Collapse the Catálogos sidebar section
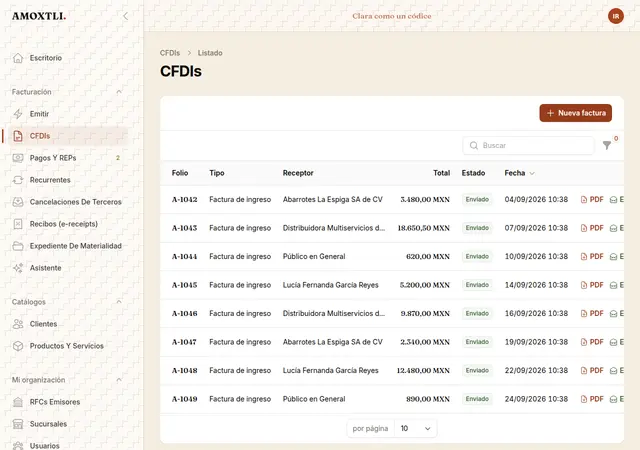The width and height of the screenshot is (640, 450). [119, 302]
